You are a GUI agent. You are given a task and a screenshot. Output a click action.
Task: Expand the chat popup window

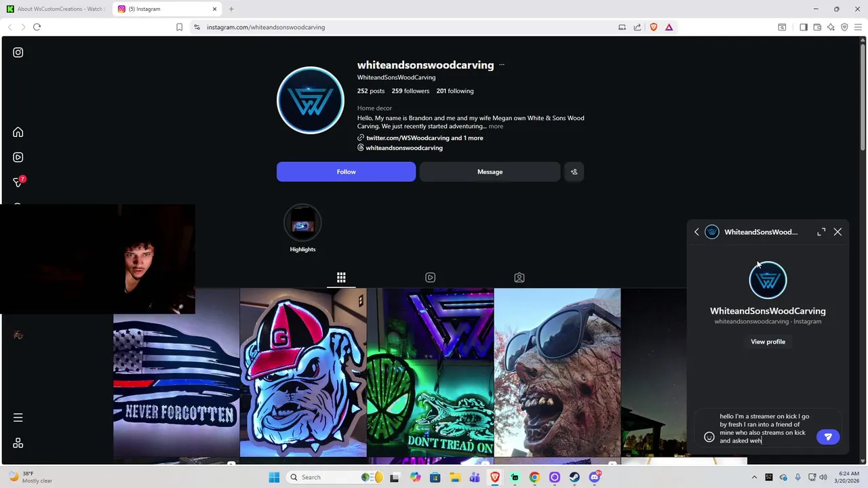[821, 232]
